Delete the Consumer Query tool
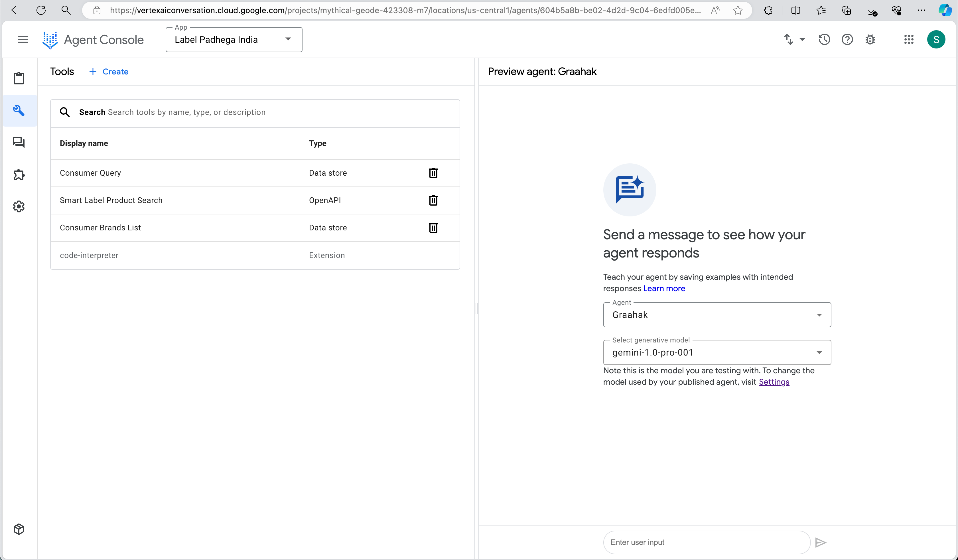 pyautogui.click(x=433, y=173)
